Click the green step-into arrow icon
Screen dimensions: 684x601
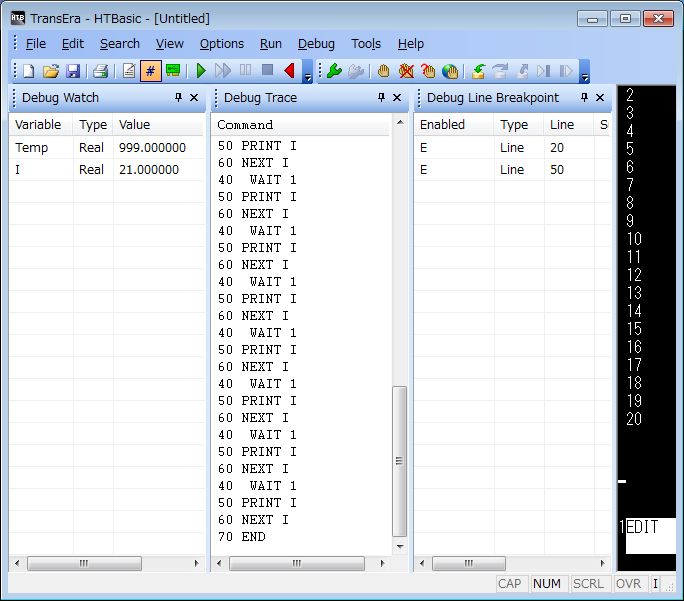pos(479,71)
